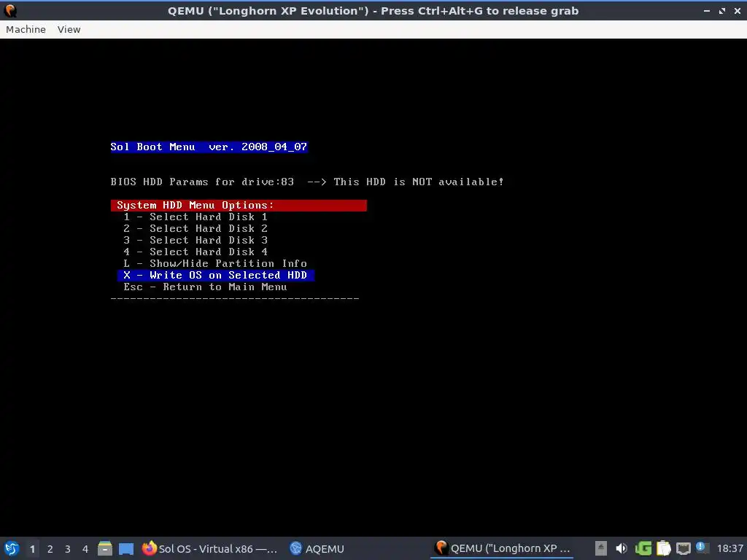Open the clipboard tray icon

(x=663, y=548)
